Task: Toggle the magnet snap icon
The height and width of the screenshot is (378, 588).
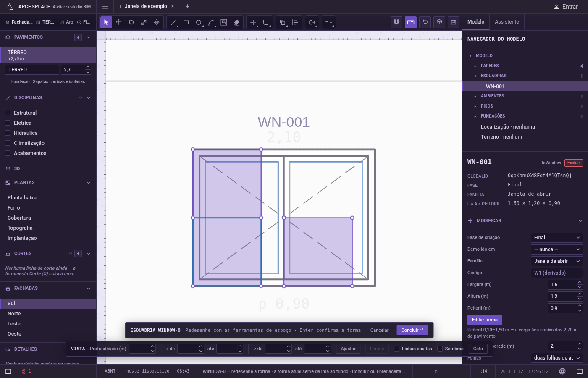Action: click(x=396, y=22)
